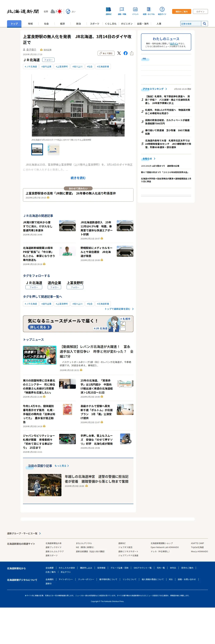
Task: Open トップで最新記事を読む link
Action: 119,309
